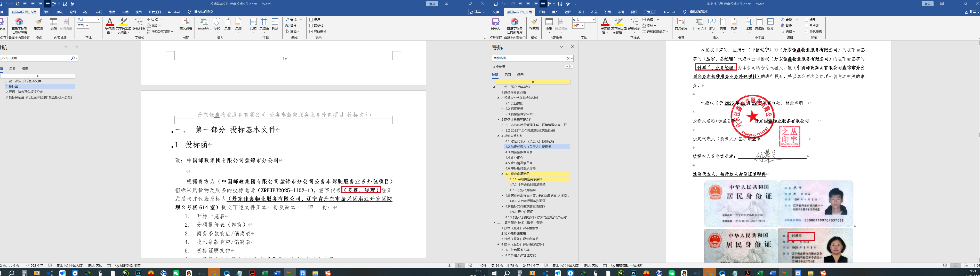Open the 布局 tab in 商务技术册 window
The height and width of the screenshot is (276, 980).
tap(594, 12)
